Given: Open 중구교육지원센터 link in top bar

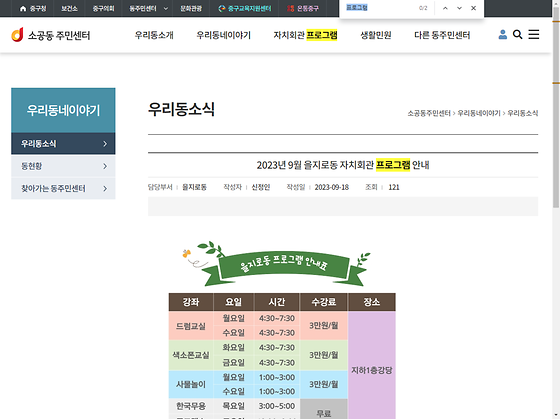Looking at the screenshot, I should 245,9.
